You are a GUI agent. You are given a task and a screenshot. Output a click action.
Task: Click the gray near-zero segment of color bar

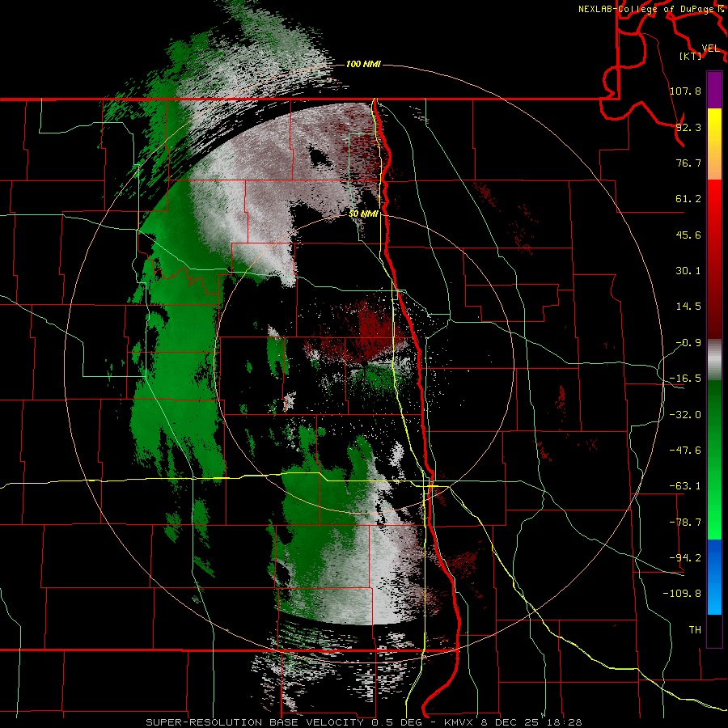[x=714, y=360]
